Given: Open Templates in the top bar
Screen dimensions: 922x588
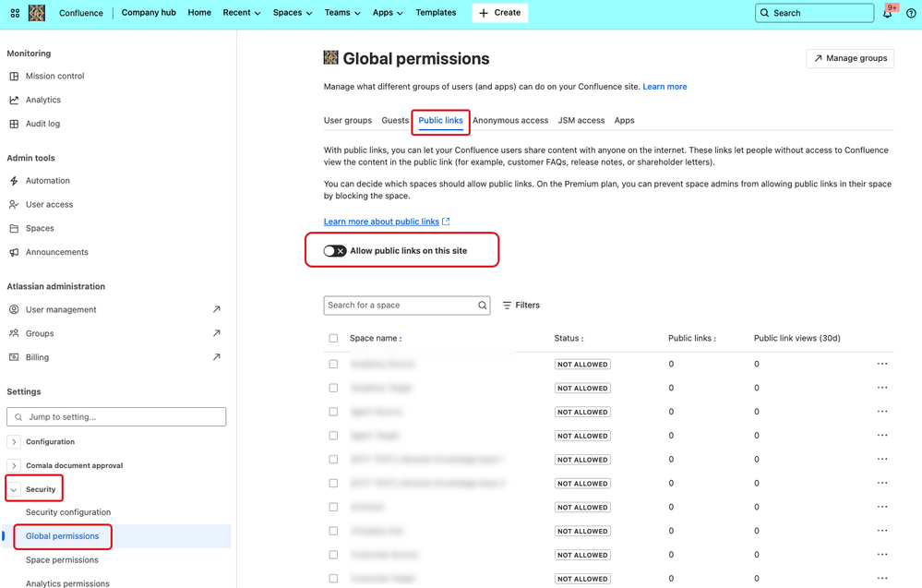Looking at the screenshot, I should tap(436, 12).
